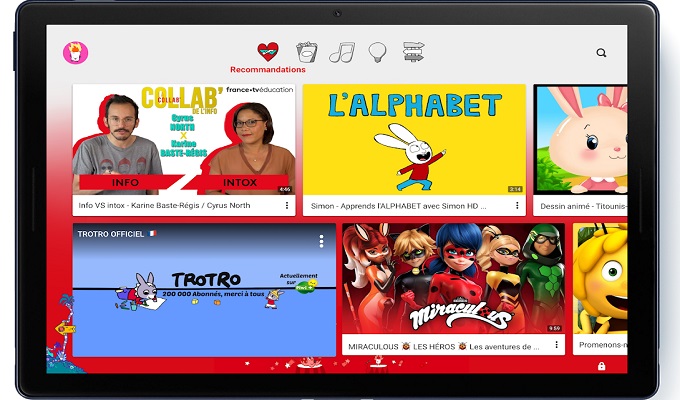Tap the parental lock icon
The width and height of the screenshot is (680, 400).
[601, 366]
